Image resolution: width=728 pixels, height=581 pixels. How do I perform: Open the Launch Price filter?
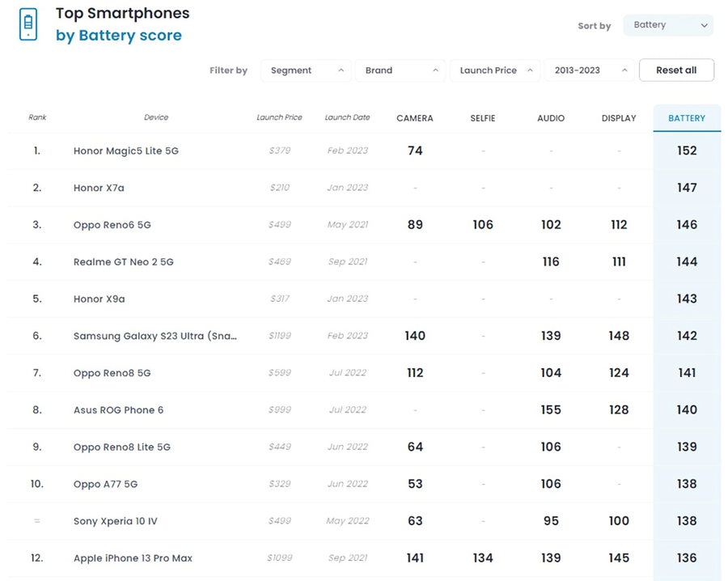point(495,70)
